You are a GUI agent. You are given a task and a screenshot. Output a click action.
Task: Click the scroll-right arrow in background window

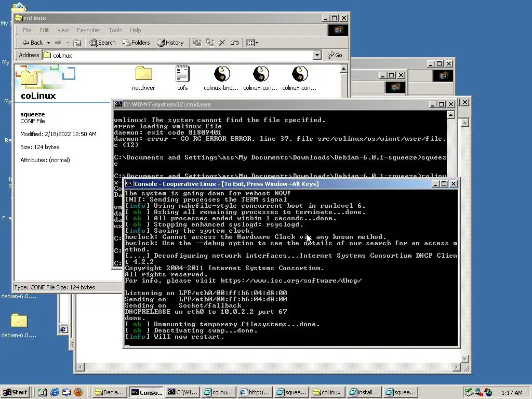point(456,367)
